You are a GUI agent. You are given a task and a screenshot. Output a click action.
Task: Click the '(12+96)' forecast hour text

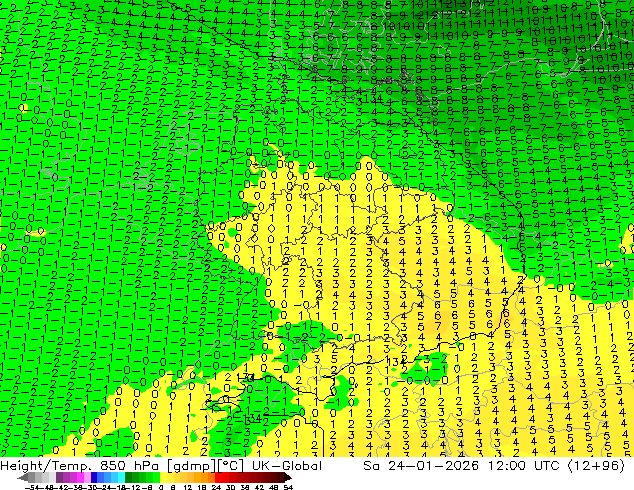click(596, 466)
